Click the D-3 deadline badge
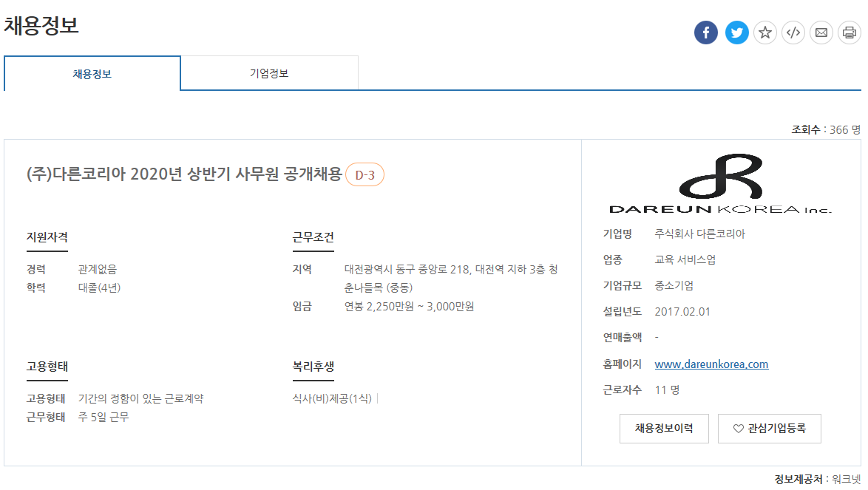Viewport: 868px width, 490px height. click(x=365, y=174)
